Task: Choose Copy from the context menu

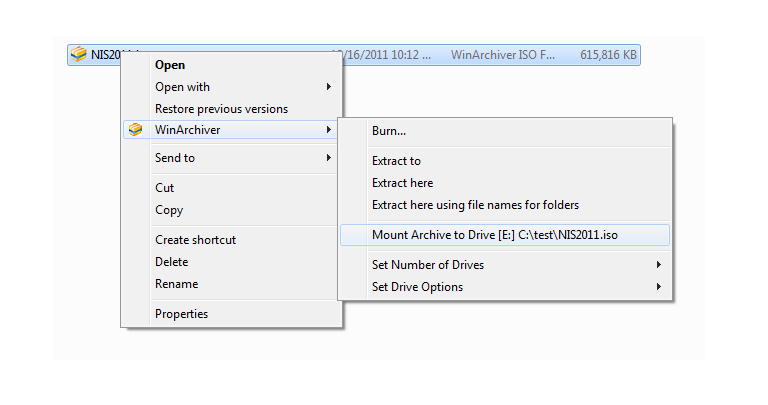Action: coord(169,210)
